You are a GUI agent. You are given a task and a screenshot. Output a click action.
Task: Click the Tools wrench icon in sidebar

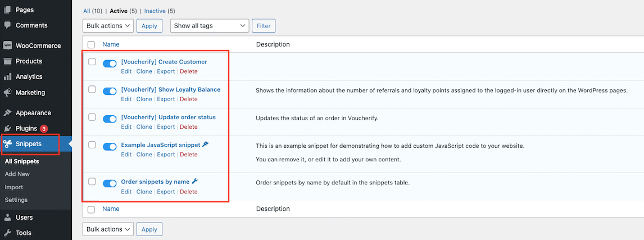7,233
